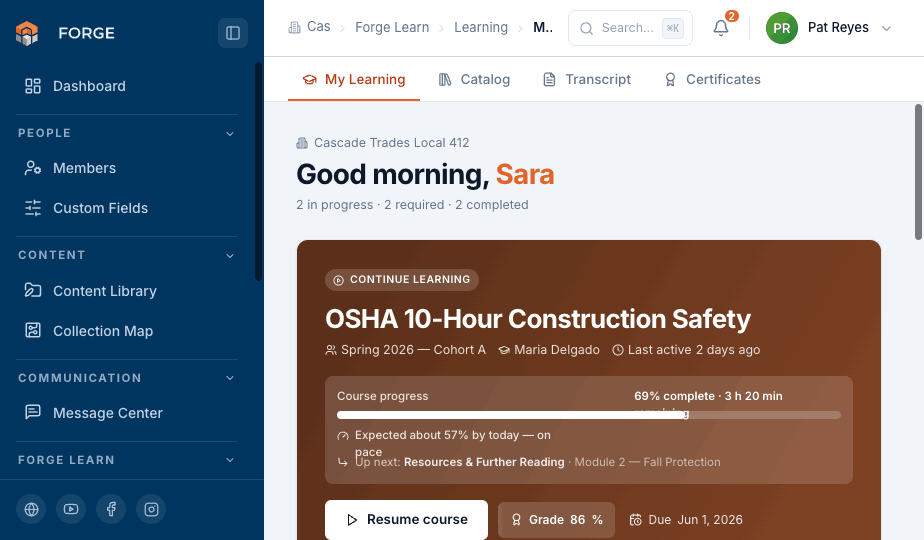
Task: Collapse the PEOPLE section
Action: tap(230, 133)
